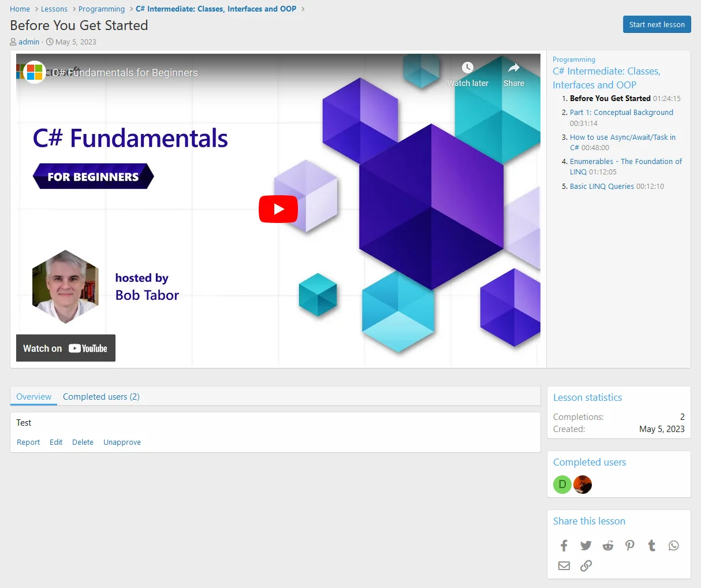Click the video Share arrow icon
This screenshot has height=588, width=701.
click(513, 68)
